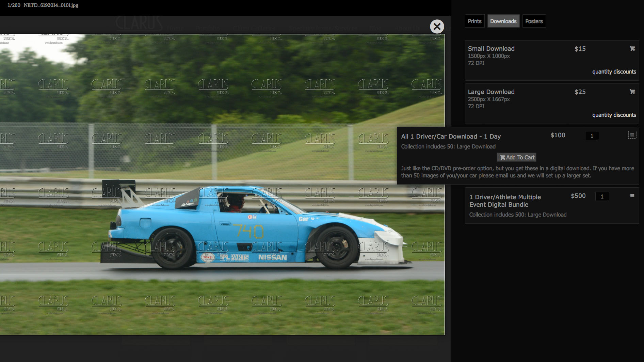Collapse the $100 Driver/Car Download details icon
This screenshot has height=362, width=644.
632,135
